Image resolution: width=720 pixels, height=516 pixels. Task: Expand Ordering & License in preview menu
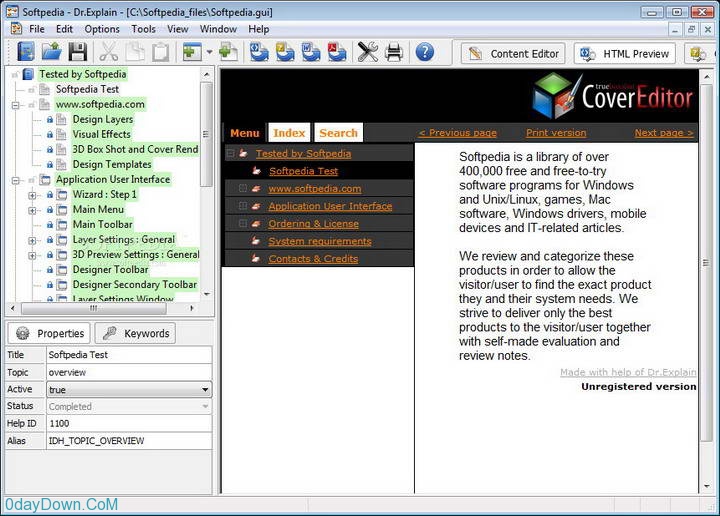(x=243, y=224)
